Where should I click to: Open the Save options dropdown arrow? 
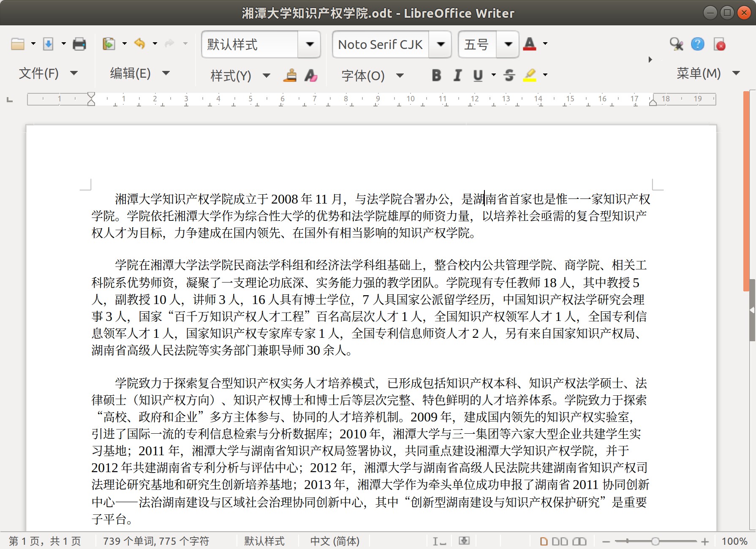click(x=63, y=44)
